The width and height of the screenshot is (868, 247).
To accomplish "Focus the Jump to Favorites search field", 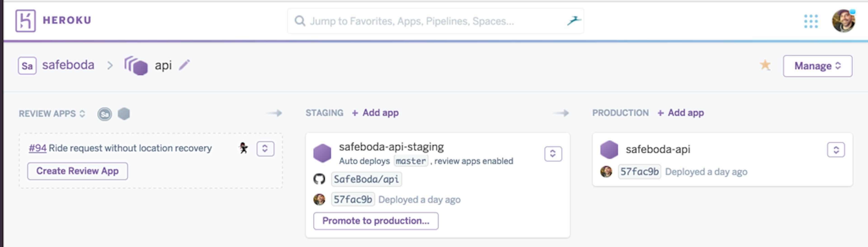I will pos(435,21).
